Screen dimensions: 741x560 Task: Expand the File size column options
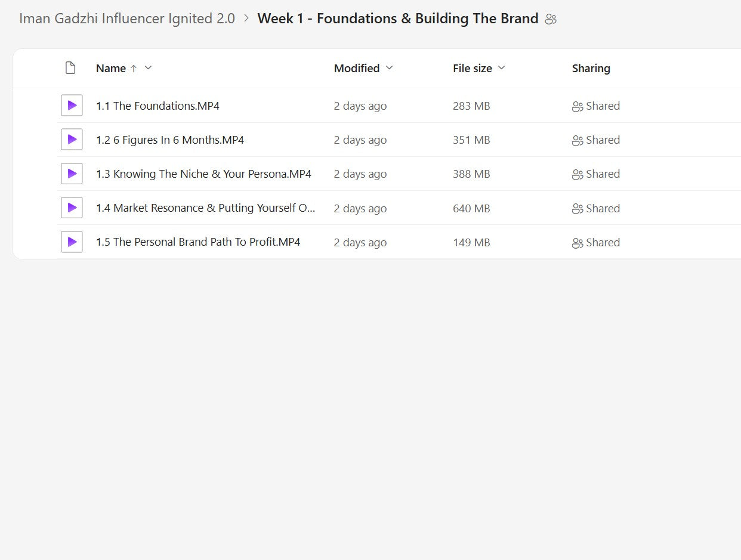click(x=502, y=68)
